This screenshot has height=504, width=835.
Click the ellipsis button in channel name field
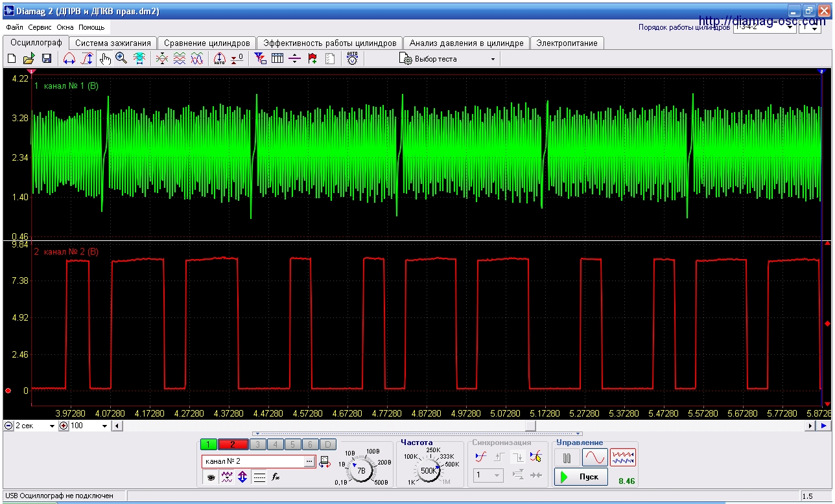point(310,461)
